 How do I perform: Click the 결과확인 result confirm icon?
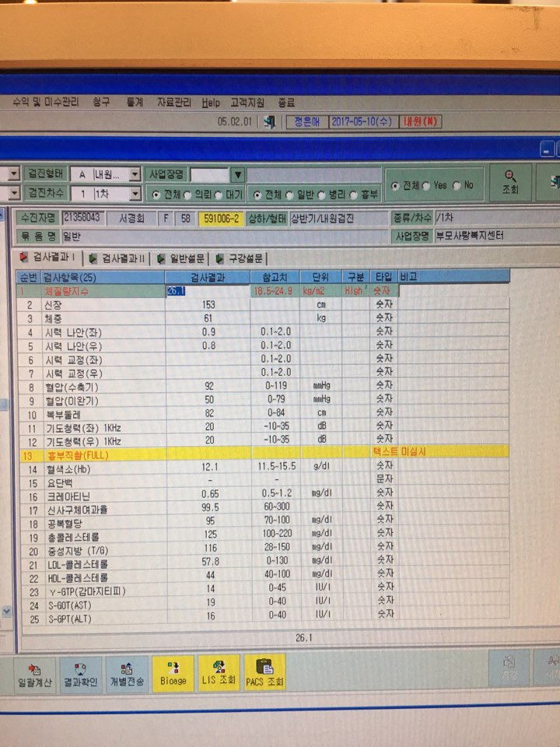[80, 675]
